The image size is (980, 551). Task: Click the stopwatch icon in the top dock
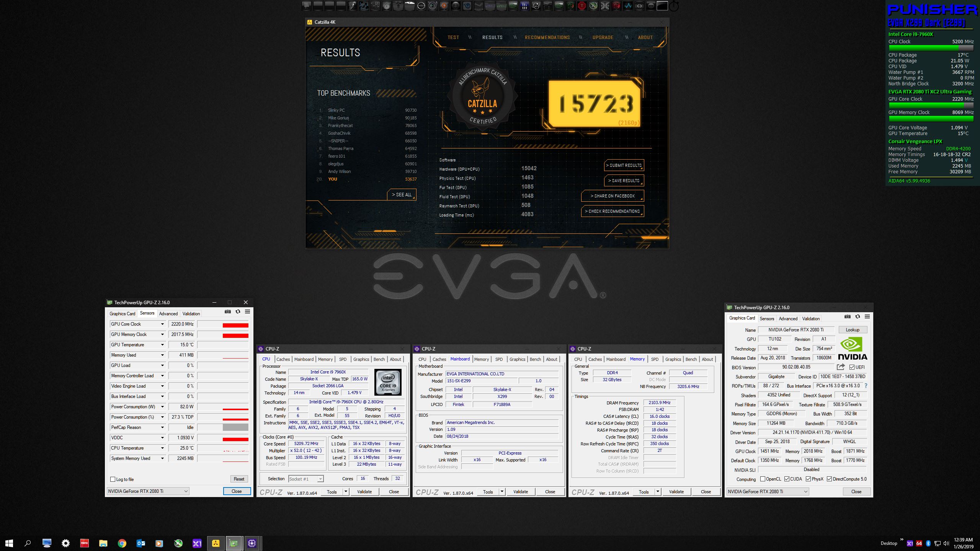tap(674, 6)
